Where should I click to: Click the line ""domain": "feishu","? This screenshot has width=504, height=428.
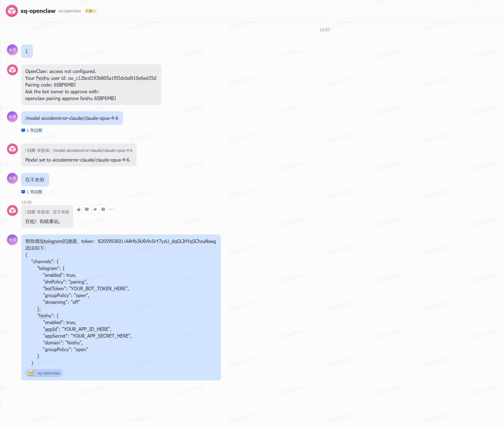click(x=63, y=343)
